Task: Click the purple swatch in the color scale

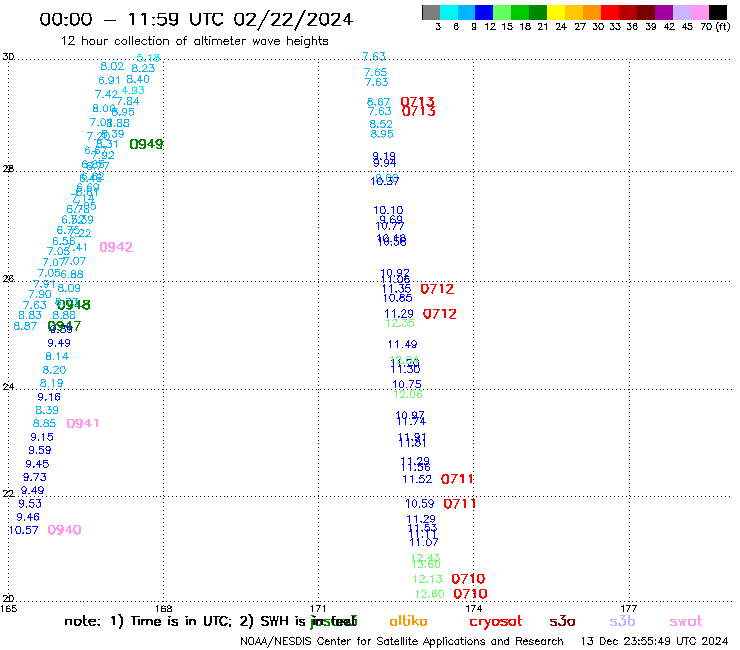Action: 664,12
